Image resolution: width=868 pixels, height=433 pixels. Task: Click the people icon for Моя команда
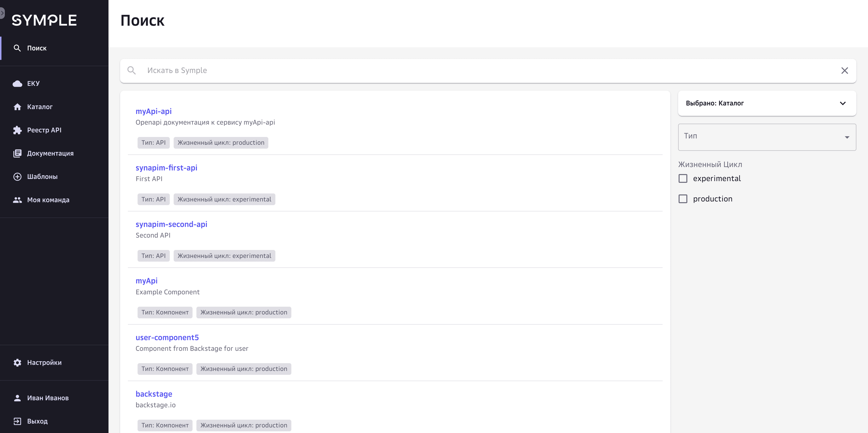point(17,200)
